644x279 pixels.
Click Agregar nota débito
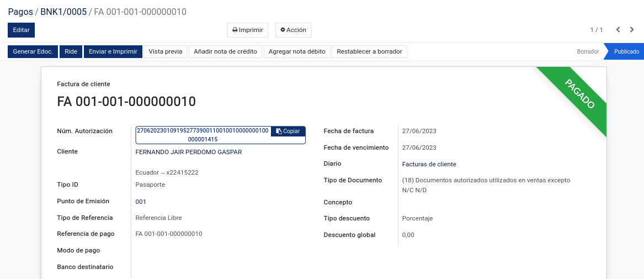coord(297,52)
